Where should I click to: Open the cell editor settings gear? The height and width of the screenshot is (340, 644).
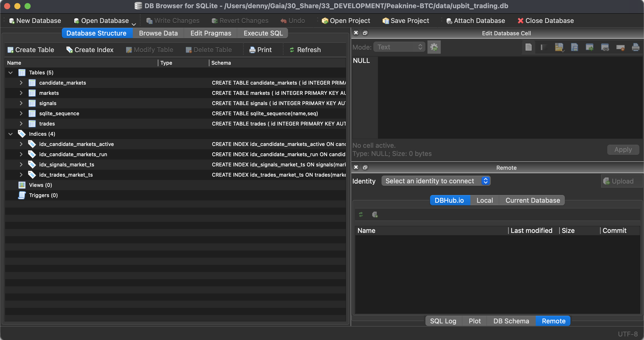pos(434,47)
